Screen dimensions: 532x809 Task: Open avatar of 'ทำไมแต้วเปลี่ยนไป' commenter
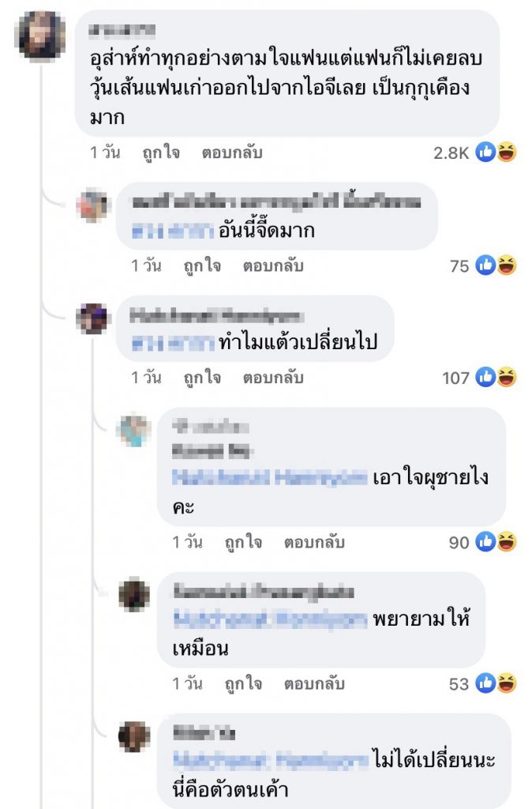[93, 318]
